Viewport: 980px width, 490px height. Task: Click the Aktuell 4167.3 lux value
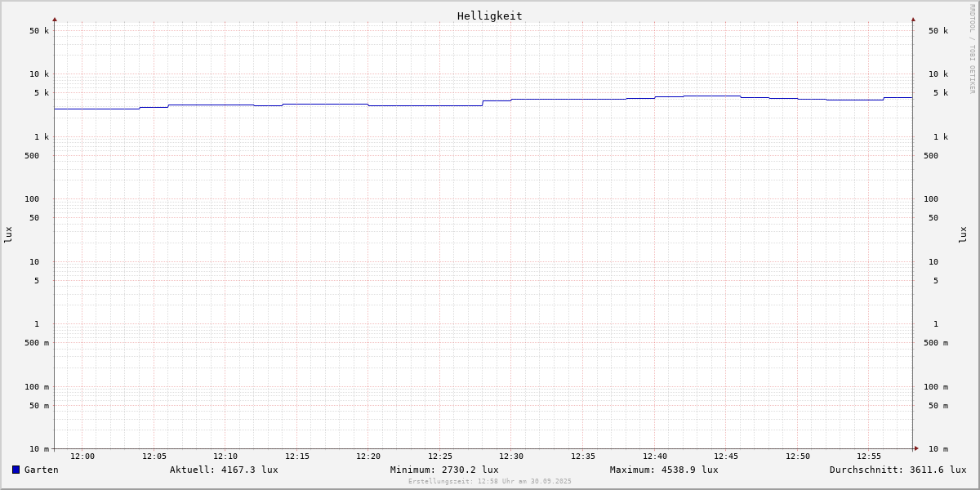[x=224, y=470]
